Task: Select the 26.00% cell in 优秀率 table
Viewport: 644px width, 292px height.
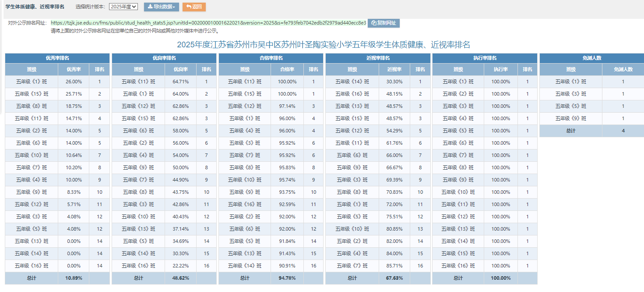Action: pyautogui.click(x=74, y=82)
